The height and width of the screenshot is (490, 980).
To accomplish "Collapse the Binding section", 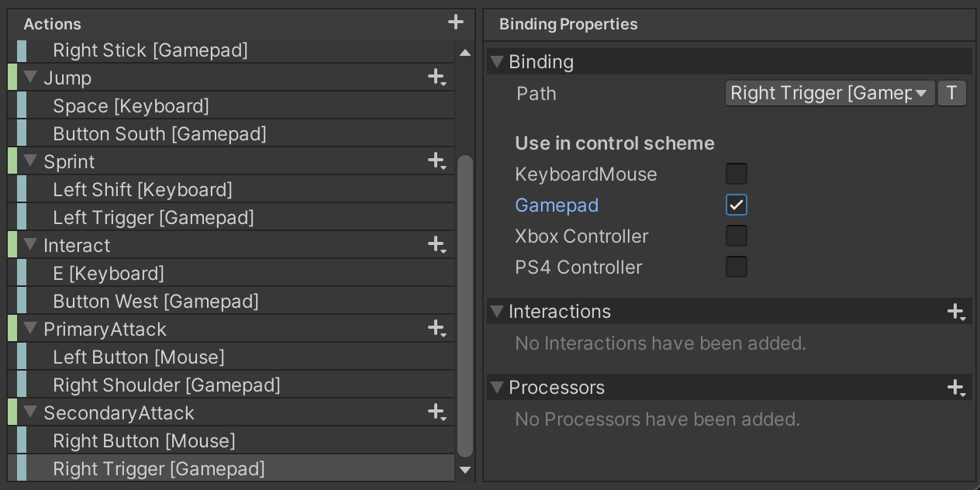I will [498, 62].
